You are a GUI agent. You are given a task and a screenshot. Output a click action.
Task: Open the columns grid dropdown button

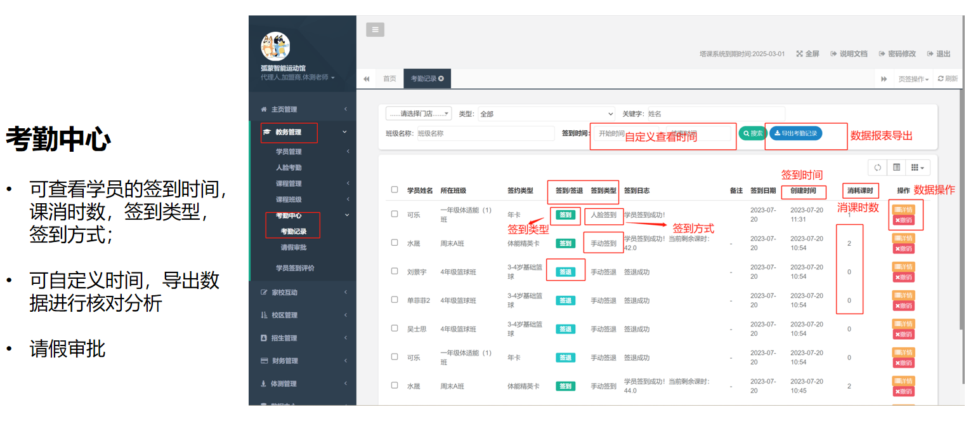pos(917,168)
